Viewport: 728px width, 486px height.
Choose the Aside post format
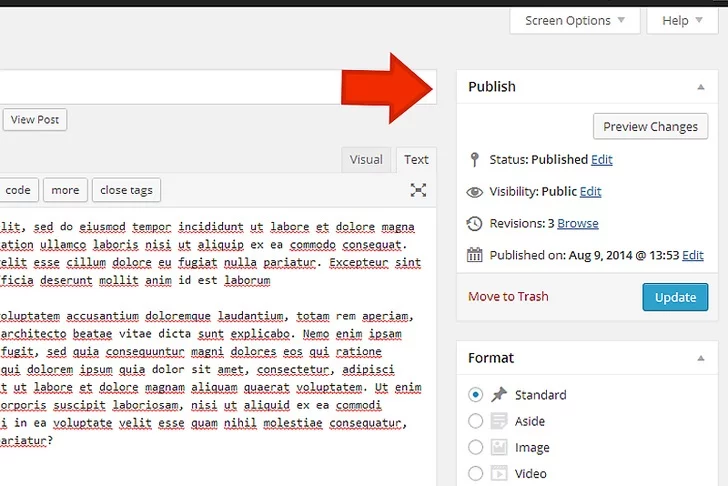tap(475, 421)
